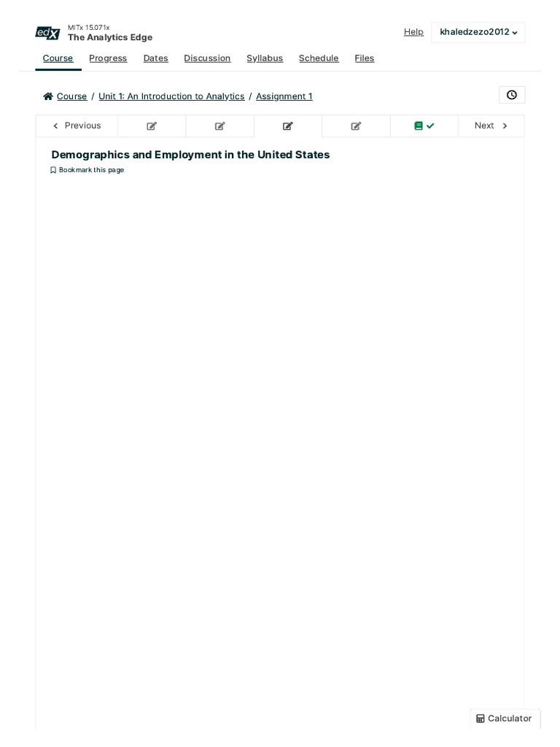Click the clock icon button

coord(512,95)
